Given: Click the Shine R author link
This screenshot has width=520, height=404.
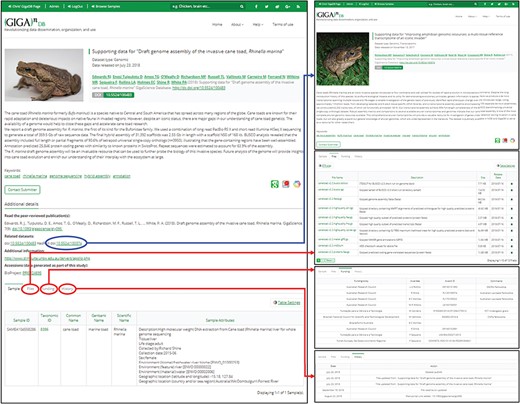Looking at the screenshot, I should (163, 82).
